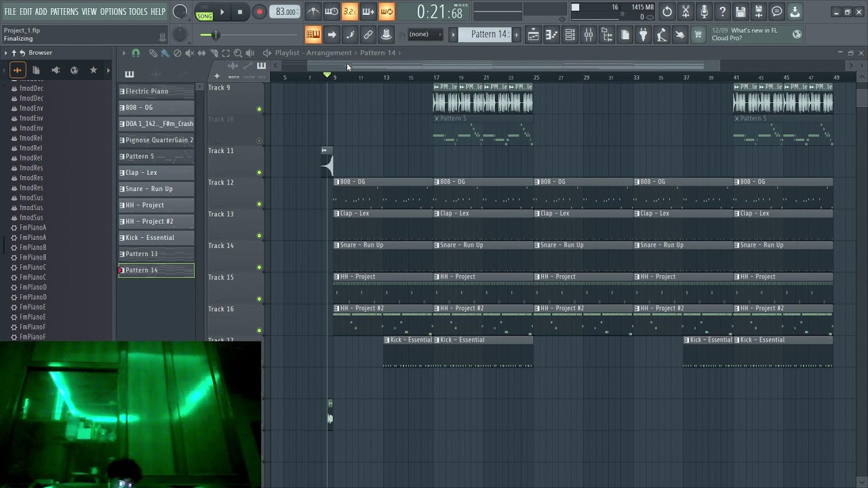Screen dimensions: 868x488
Task: Start playback with the Play button
Action: point(222,12)
